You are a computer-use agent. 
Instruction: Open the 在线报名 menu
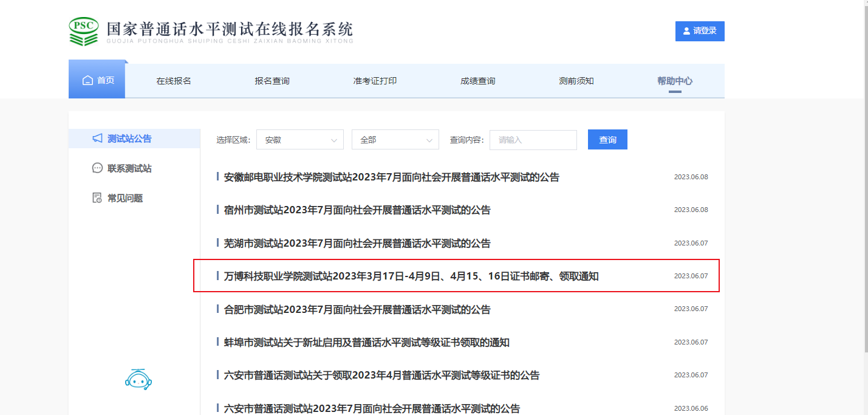(x=174, y=81)
